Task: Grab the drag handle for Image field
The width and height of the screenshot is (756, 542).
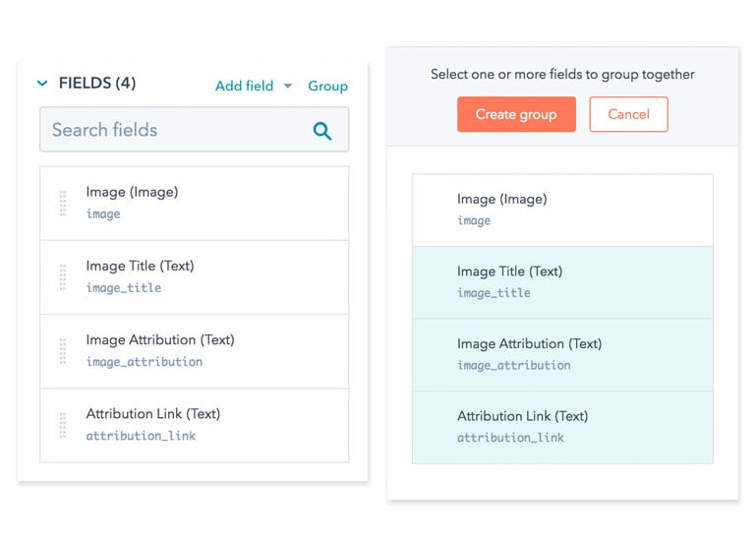Action: tap(63, 204)
